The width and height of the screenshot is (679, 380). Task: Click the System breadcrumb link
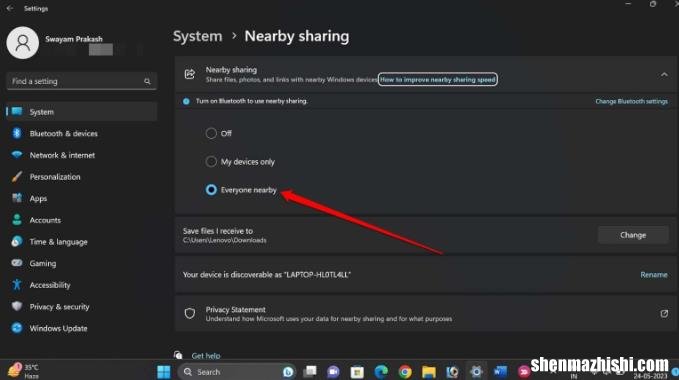(197, 36)
